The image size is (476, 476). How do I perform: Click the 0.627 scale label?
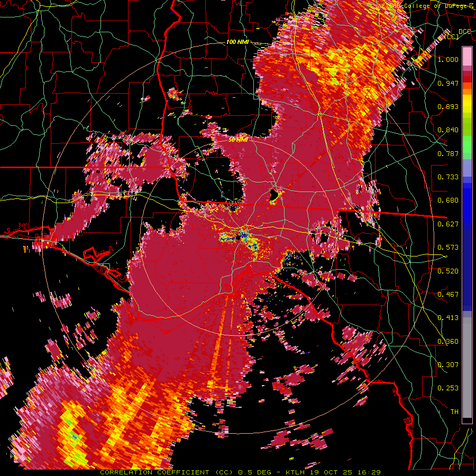[x=448, y=224]
